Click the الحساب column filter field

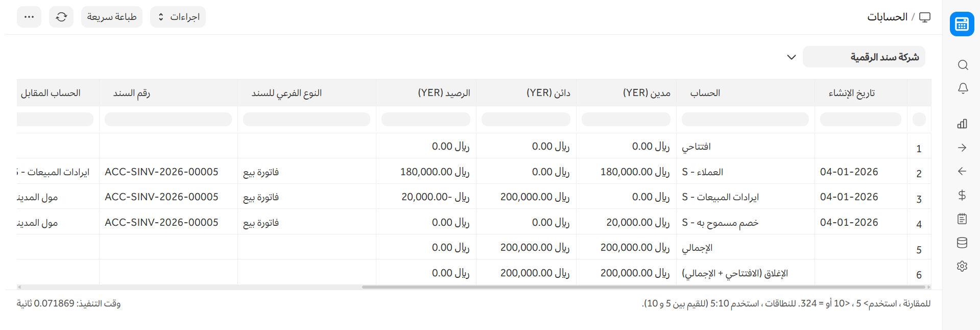pos(745,120)
